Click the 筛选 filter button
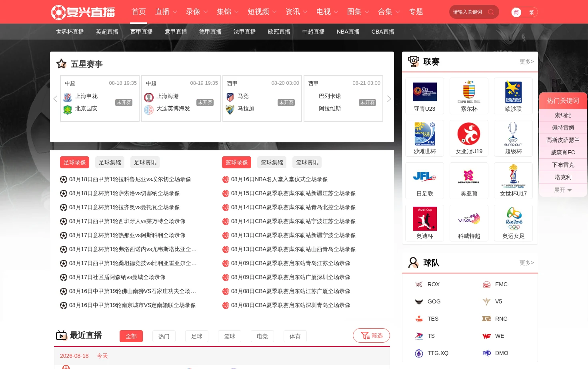Screen dimensions: 588x369 click(371, 335)
